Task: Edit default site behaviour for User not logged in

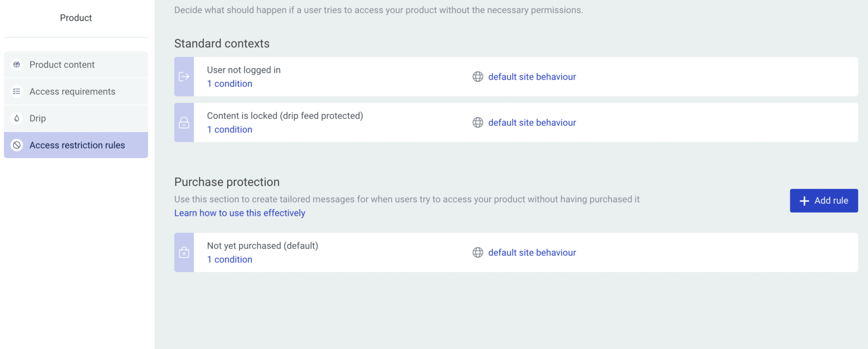Action: 532,77
